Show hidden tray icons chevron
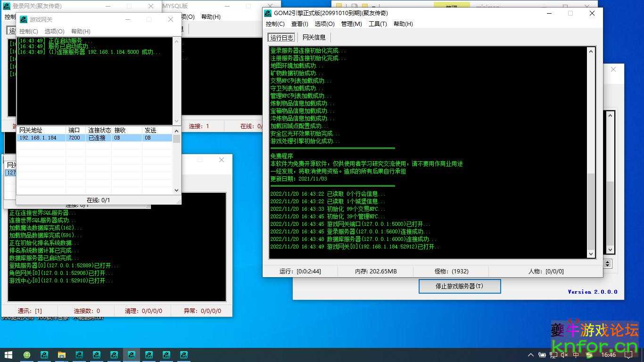This screenshot has width=644, height=362. coord(531,355)
